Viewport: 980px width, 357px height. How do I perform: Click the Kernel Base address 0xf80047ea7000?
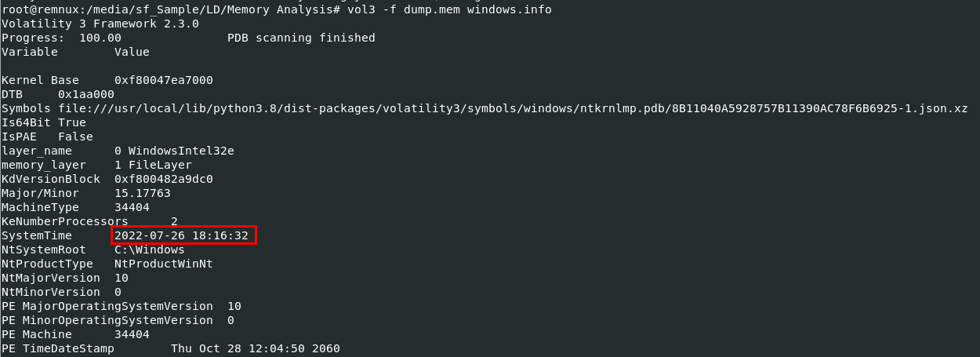click(x=163, y=80)
